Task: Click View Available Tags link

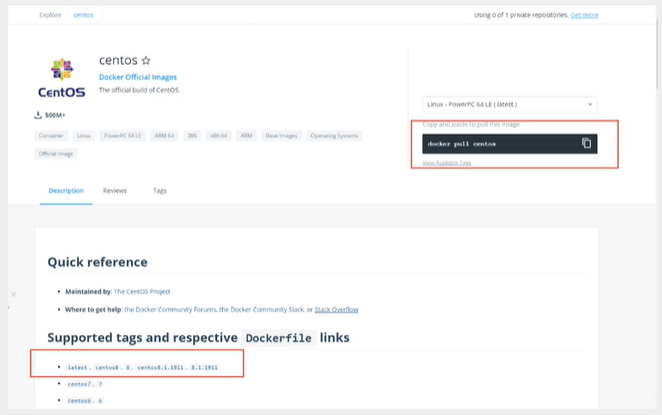Action: (447, 163)
